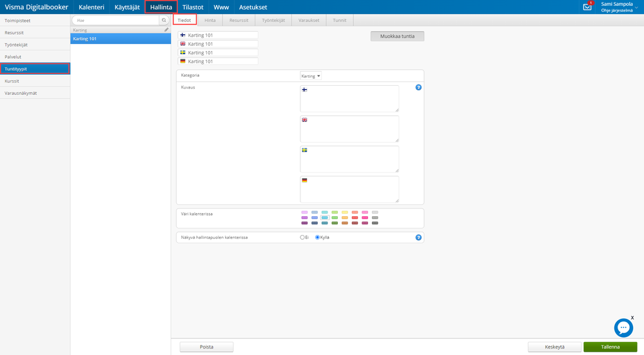
Task: Click the green Tallenna button
Action: tap(610, 347)
